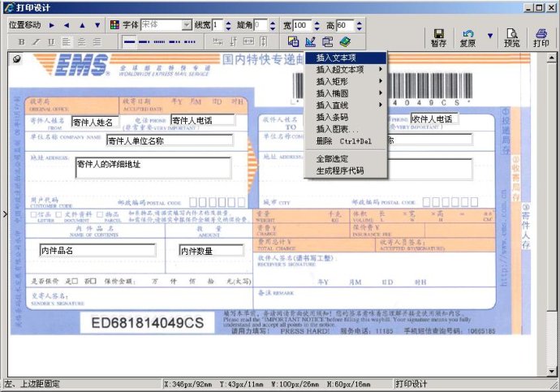Click the italic formatting icon

click(37, 41)
